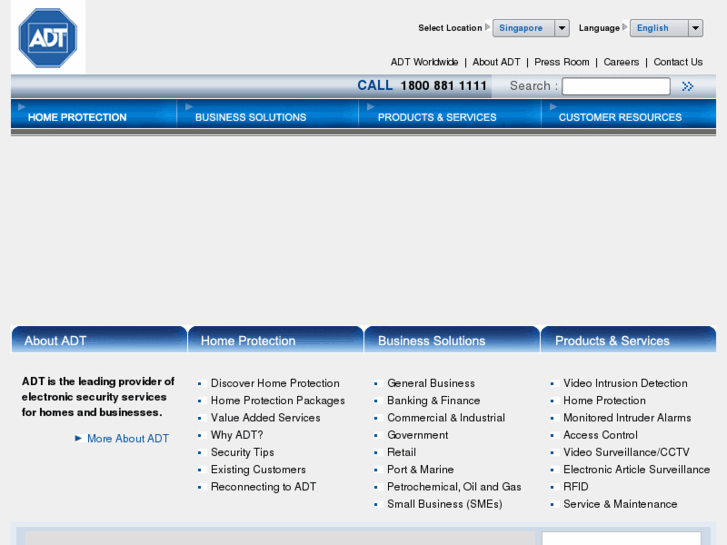Viewport: 727px width, 545px height.
Task: Open Small Business (SMEs) link
Action: [445, 504]
